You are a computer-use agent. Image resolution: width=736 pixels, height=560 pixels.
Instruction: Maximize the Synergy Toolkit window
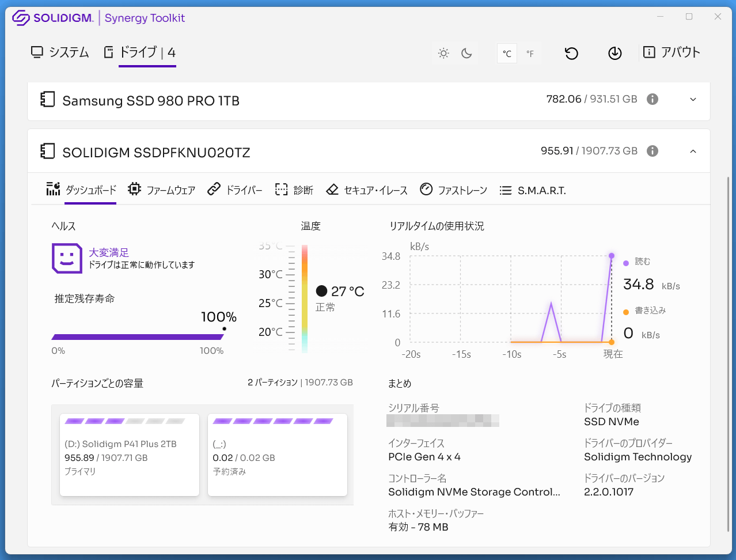pyautogui.click(x=689, y=17)
